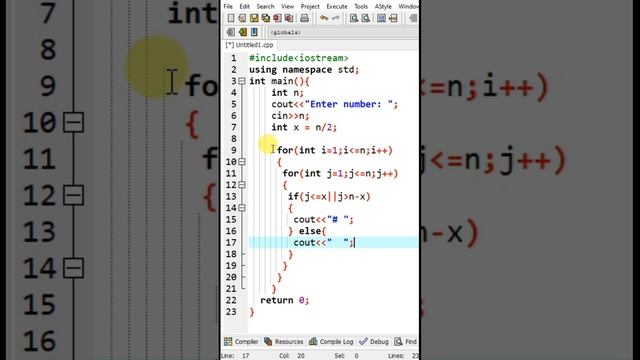This screenshot has height=360, width=640.
Task: Click the gray first icon left of (globals)
Action: (x=231, y=32)
